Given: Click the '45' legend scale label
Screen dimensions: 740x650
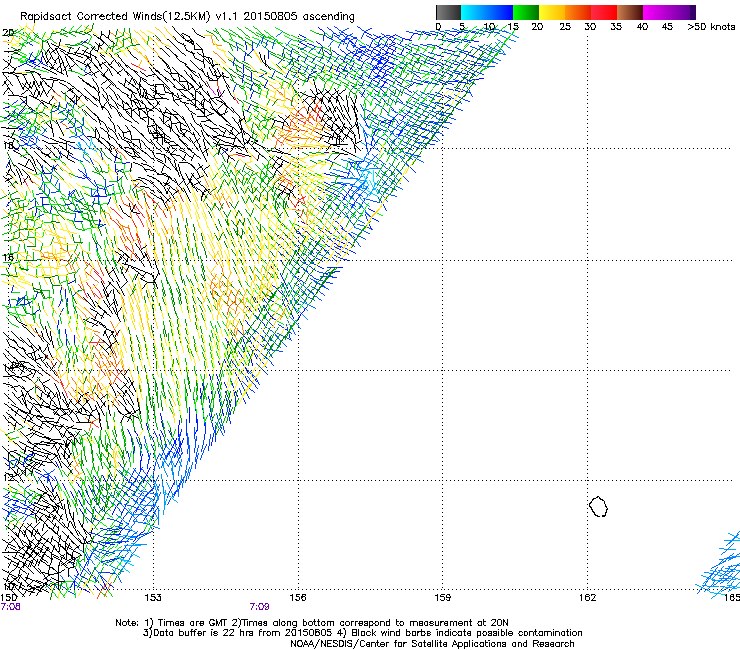Looking at the screenshot, I should (667, 27).
